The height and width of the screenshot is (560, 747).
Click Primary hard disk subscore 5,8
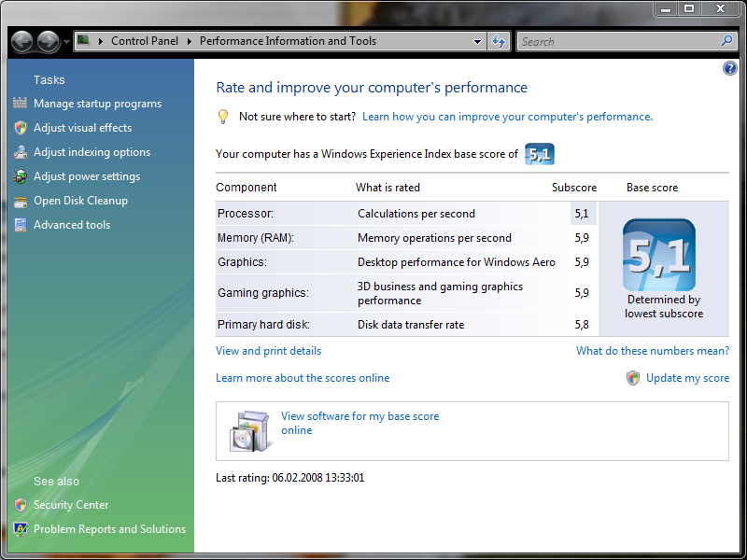(x=582, y=325)
